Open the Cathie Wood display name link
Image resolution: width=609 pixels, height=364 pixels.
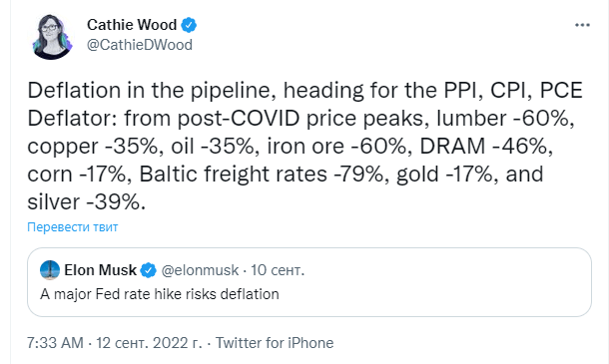coord(132,25)
